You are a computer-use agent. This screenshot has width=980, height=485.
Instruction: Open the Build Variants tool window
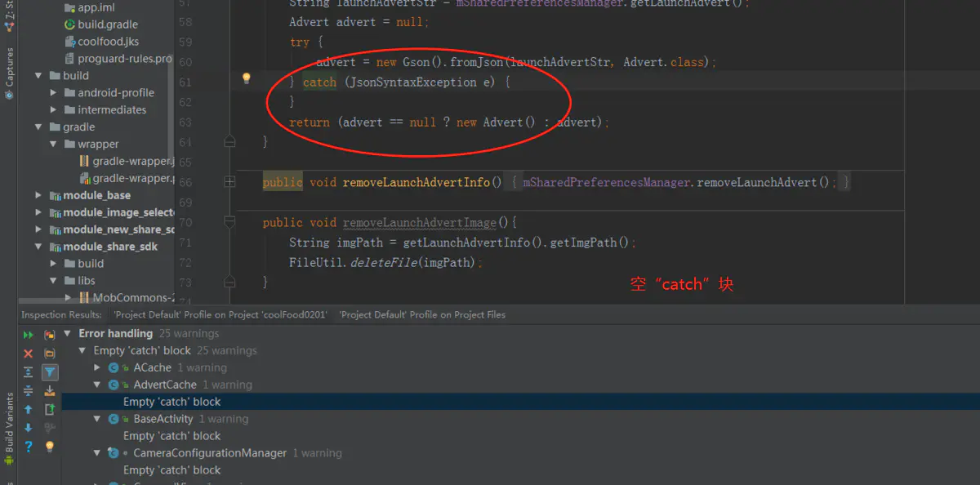tap(9, 429)
